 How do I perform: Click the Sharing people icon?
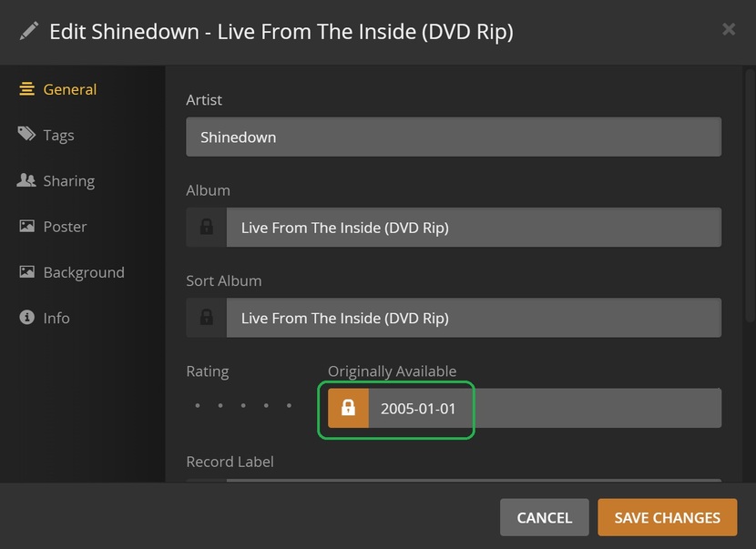pos(26,179)
